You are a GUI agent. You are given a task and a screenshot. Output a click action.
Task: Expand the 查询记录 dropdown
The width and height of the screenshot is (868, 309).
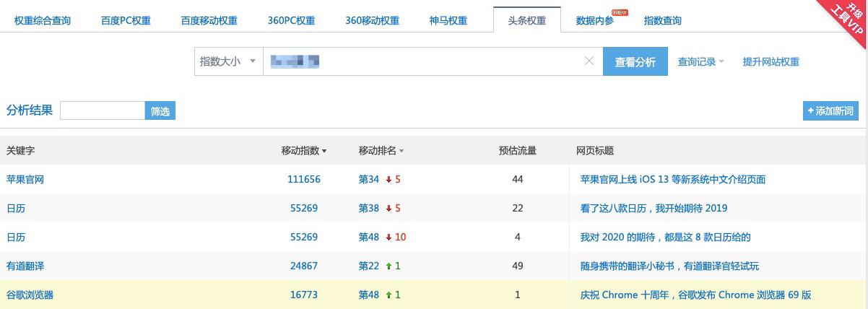[700, 62]
